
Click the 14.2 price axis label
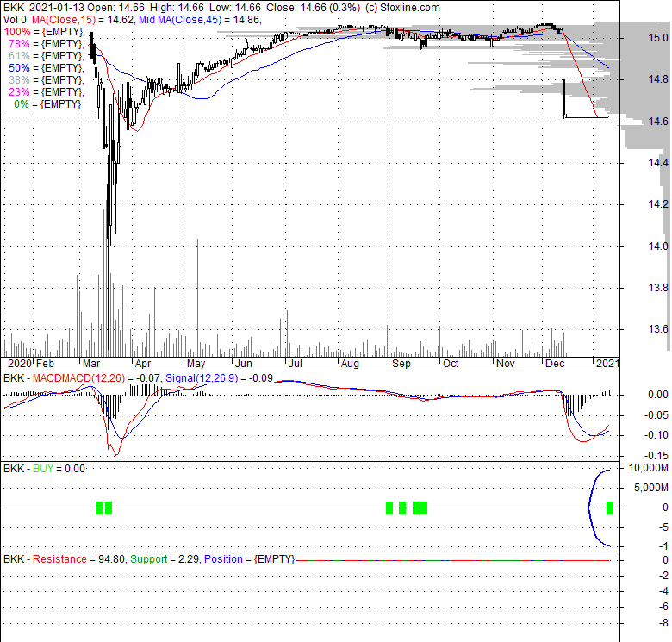coord(657,204)
